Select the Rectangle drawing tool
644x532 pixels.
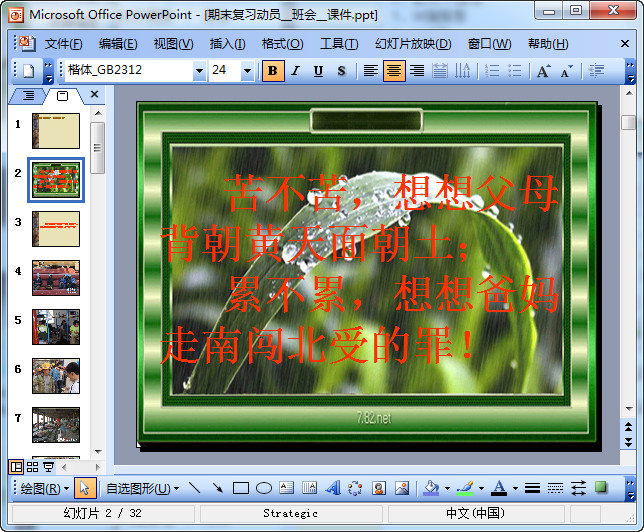click(x=241, y=488)
